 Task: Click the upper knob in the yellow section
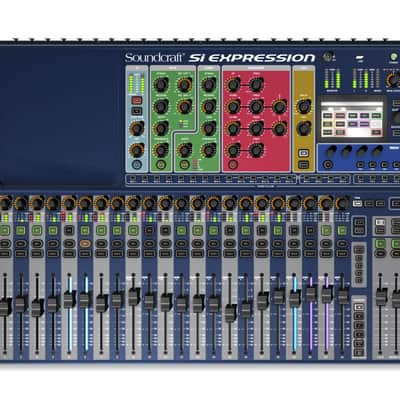pos(303,107)
